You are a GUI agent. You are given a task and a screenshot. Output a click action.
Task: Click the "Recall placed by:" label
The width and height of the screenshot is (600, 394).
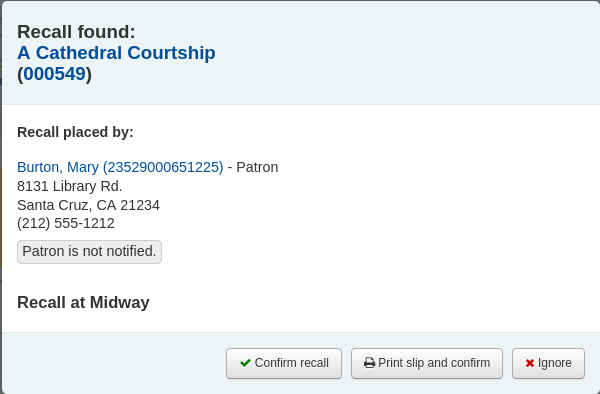[75, 132]
